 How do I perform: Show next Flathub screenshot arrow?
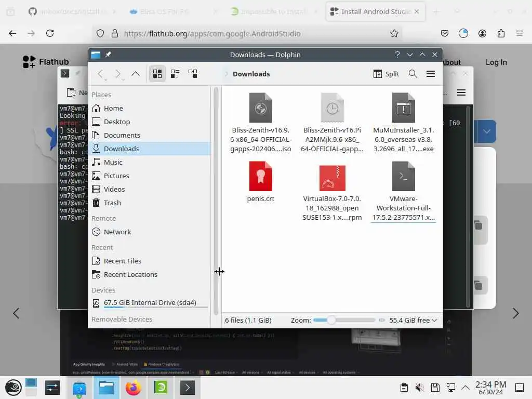[516, 313]
